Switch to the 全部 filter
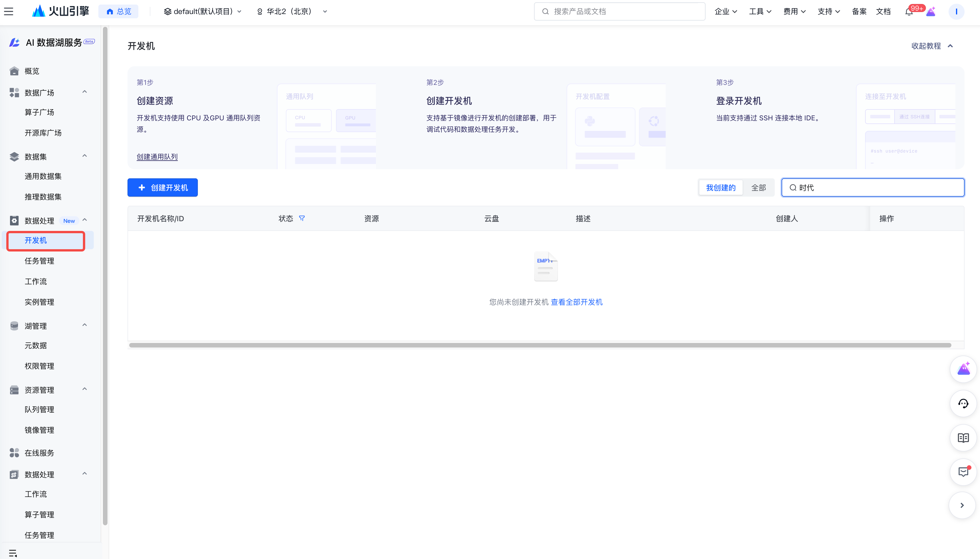980x559 pixels. (x=758, y=188)
